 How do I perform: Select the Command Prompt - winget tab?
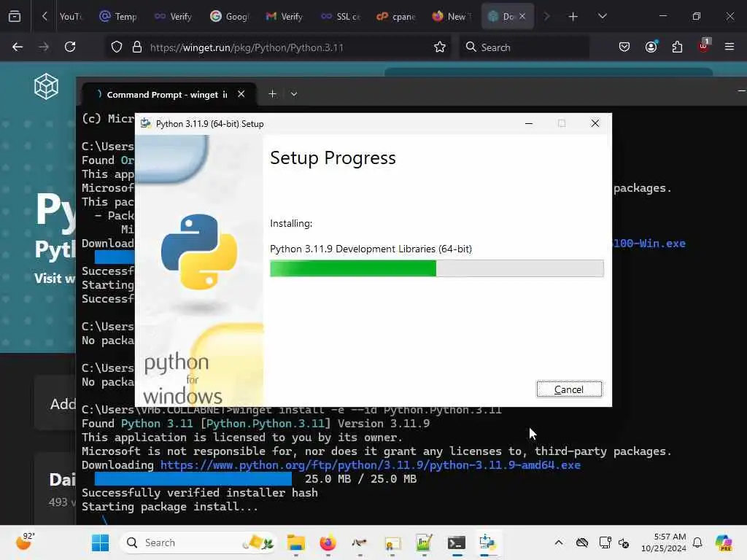point(167,94)
